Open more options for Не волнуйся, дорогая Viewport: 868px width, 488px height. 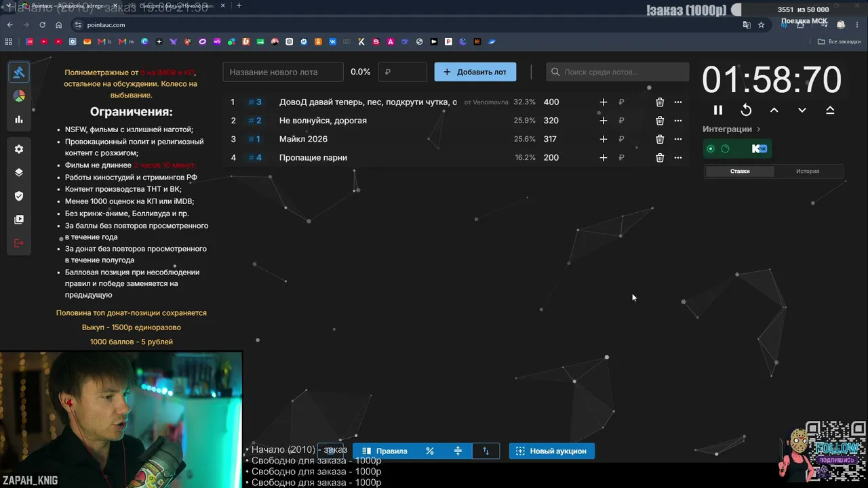pos(678,121)
